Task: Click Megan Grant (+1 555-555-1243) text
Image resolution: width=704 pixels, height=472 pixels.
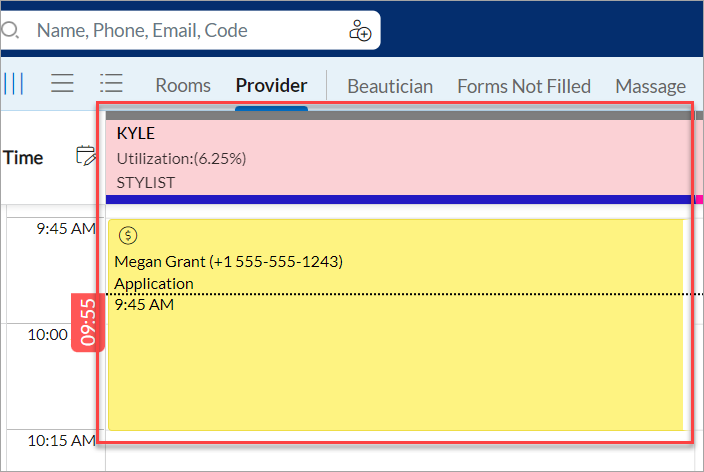Action: [229, 261]
